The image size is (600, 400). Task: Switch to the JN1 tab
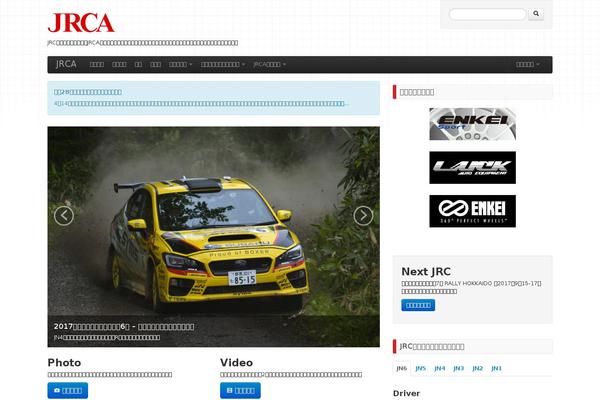pos(496,368)
